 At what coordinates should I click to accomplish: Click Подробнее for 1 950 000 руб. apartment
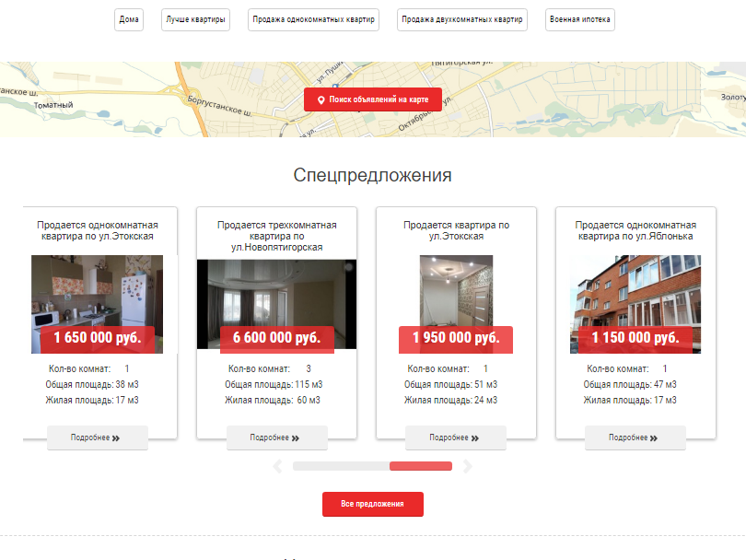coord(456,437)
